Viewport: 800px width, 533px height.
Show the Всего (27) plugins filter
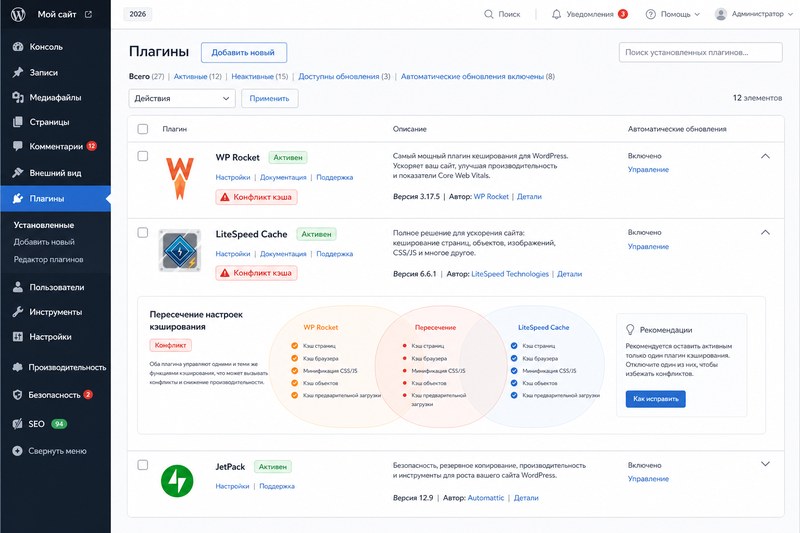coord(146,77)
